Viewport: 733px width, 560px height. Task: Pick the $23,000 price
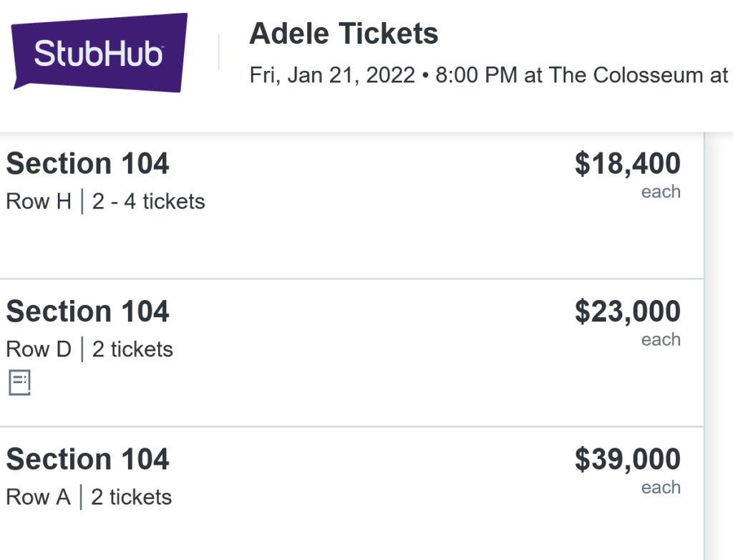pos(627,312)
